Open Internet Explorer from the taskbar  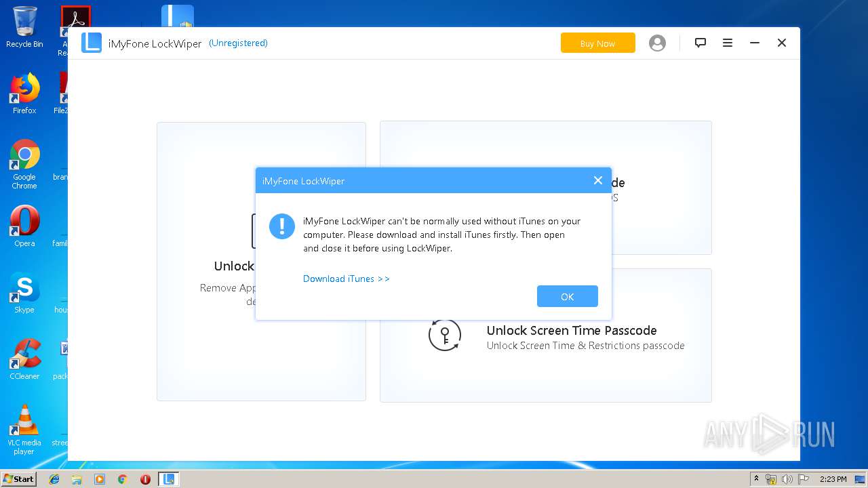(54, 479)
